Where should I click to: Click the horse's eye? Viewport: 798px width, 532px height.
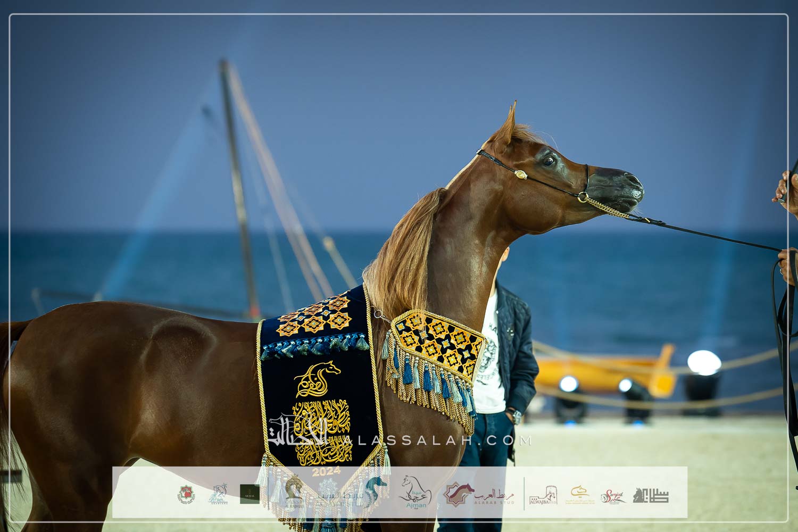[x=548, y=160]
